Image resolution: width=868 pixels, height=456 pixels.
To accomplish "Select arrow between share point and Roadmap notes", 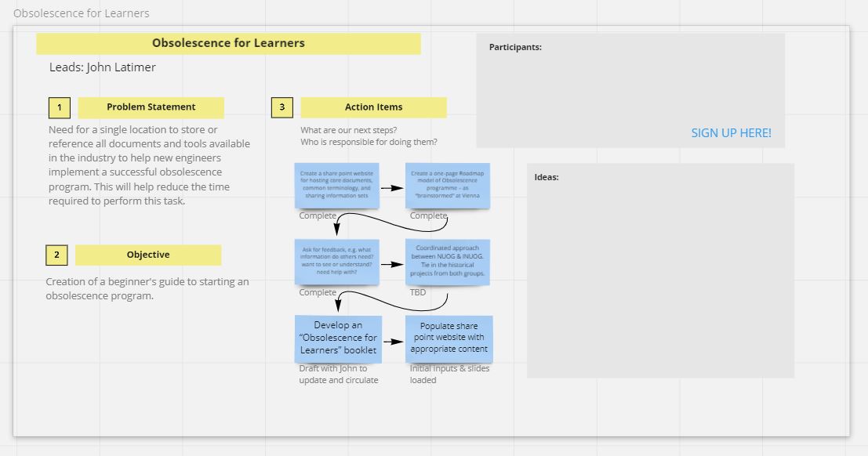I will click(x=392, y=188).
